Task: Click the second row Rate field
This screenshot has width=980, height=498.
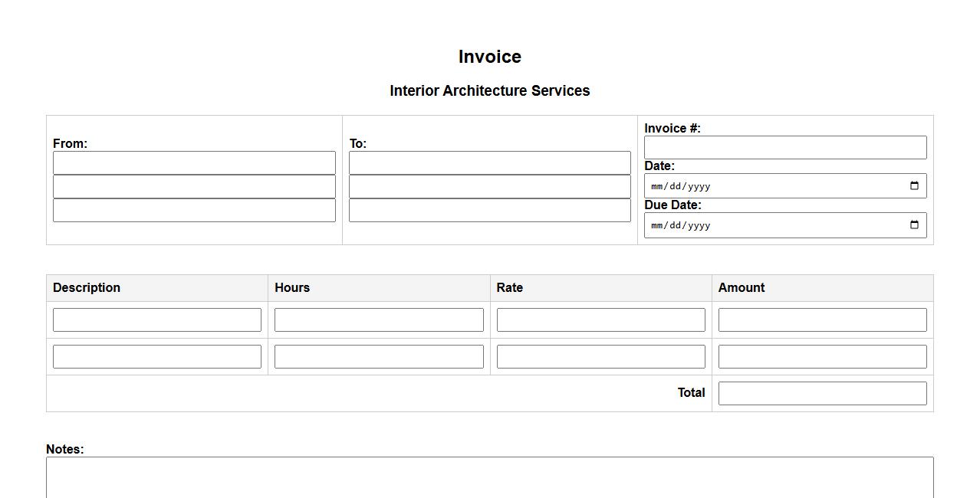Action: coord(600,356)
